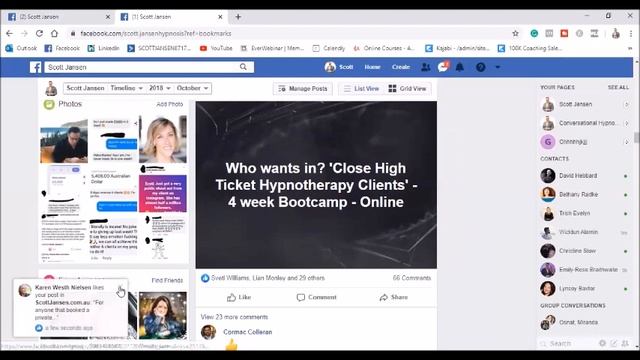Open chat with David Hebbard

584,176
